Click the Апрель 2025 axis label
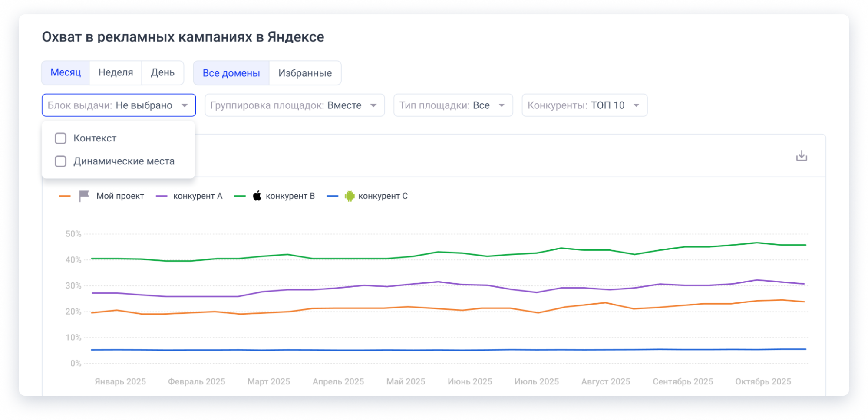Viewport: 868px width, 420px height. (x=338, y=381)
